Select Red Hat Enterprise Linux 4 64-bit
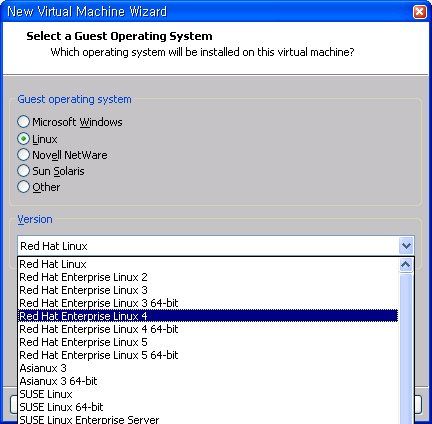The image size is (432, 424). tap(208, 329)
